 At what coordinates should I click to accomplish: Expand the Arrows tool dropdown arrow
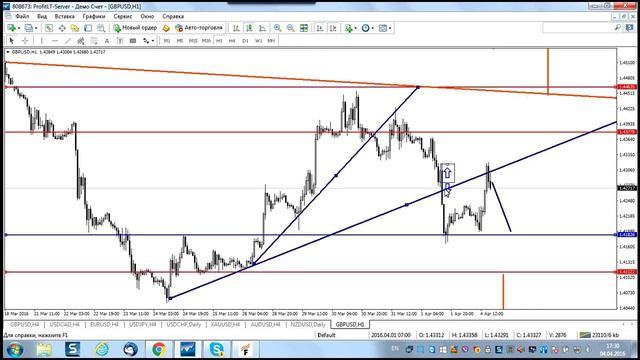click(153, 40)
